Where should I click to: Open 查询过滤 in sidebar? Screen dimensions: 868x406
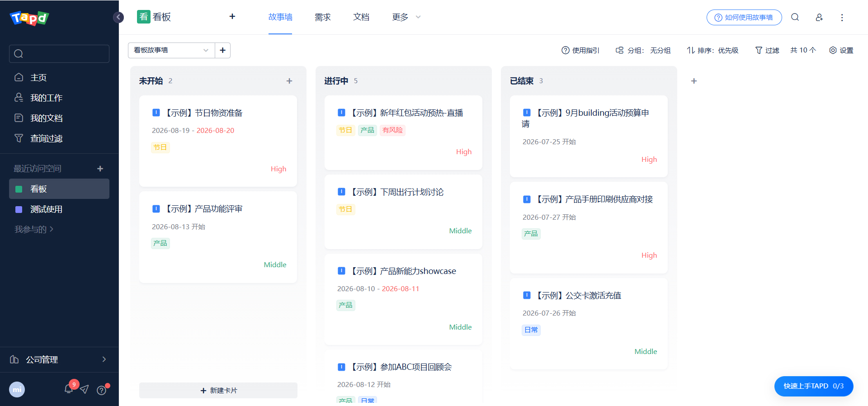59,138
